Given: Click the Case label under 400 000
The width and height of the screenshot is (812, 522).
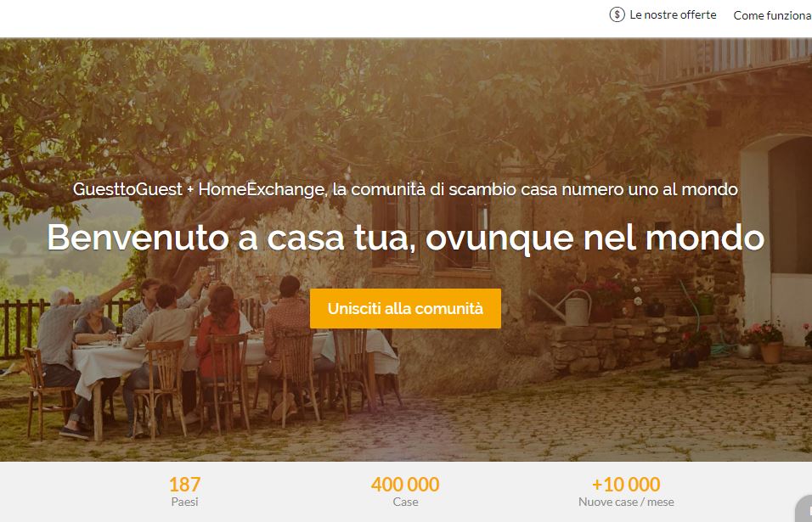Looking at the screenshot, I should point(405,502).
